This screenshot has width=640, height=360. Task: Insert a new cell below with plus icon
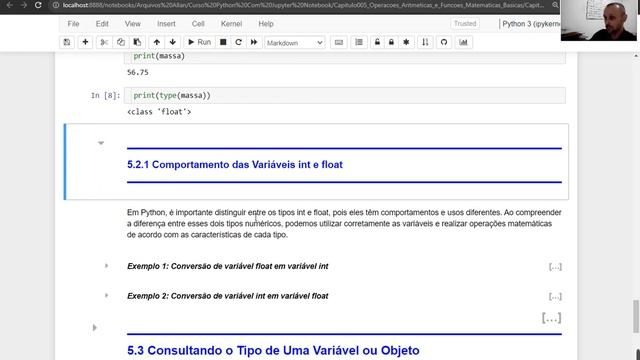85,42
